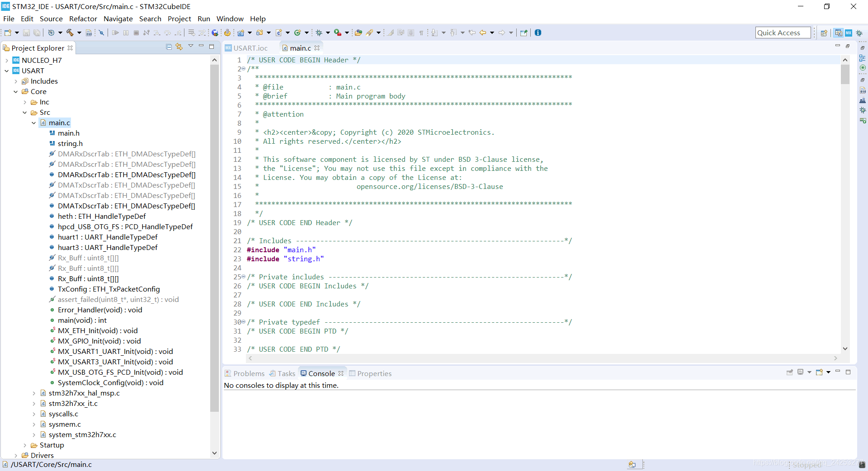Click the Project Explorer vertical scrollbar
Viewport: 868px width, 471px height.
tap(214, 238)
